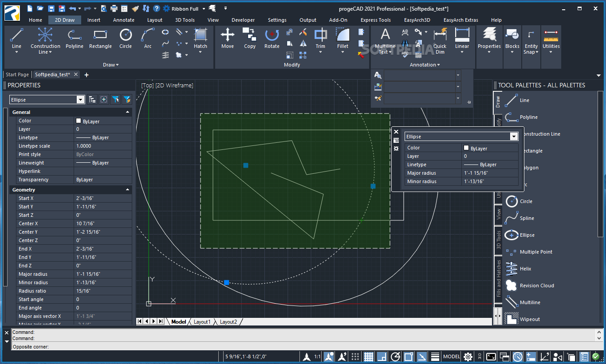Toggle lineweight display in status bar
The image size is (606, 364).
(x=435, y=356)
